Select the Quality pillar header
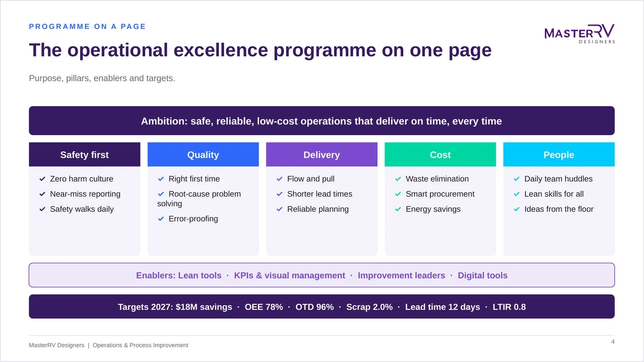The width and height of the screenshot is (644, 362). tap(203, 154)
